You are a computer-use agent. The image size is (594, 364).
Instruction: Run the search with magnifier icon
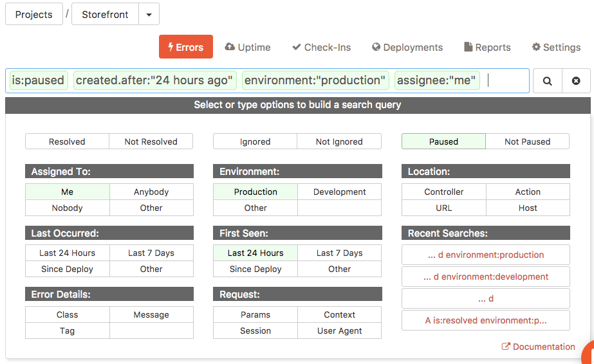[x=548, y=80]
